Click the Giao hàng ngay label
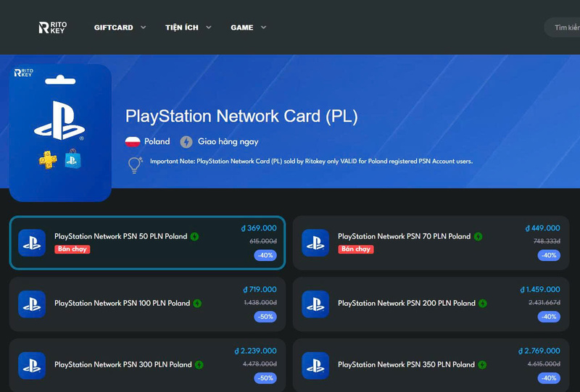The height and width of the screenshot is (392, 580). click(228, 141)
